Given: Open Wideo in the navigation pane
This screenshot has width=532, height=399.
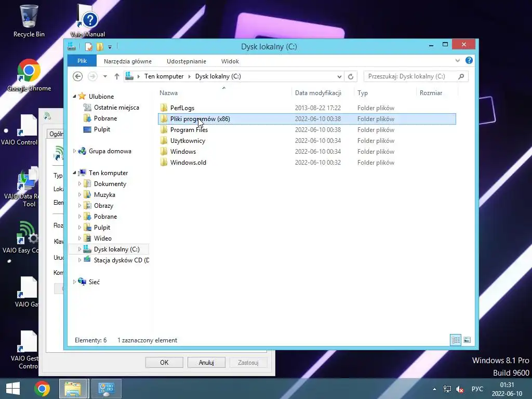Looking at the screenshot, I should coord(102,238).
